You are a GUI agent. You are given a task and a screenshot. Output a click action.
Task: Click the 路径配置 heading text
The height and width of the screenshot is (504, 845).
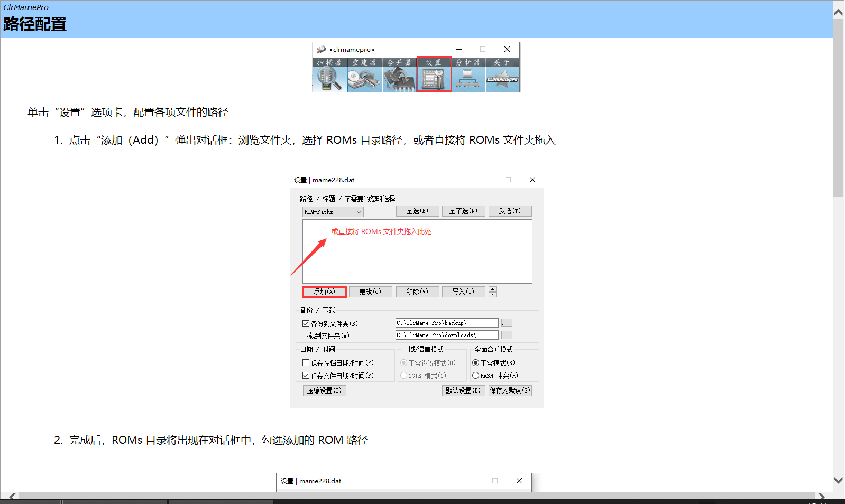click(35, 24)
